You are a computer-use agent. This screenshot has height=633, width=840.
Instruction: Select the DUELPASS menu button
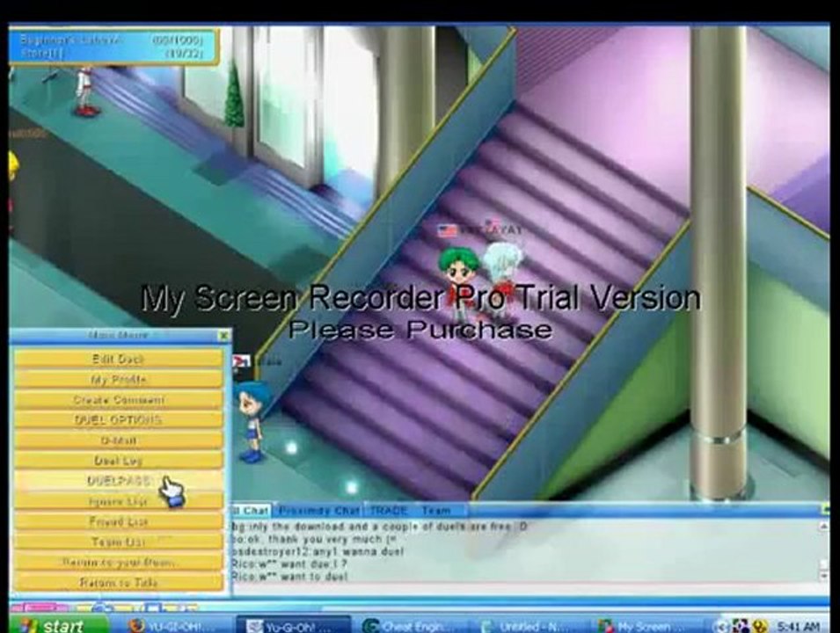[x=119, y=480]
